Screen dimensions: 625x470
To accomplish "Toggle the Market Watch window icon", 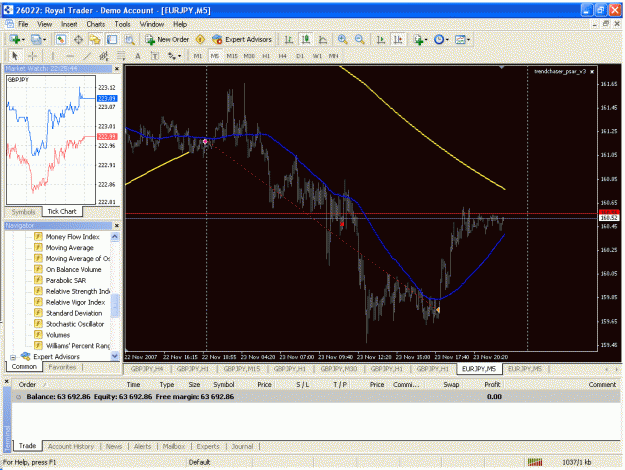I will tap(61, 39).
